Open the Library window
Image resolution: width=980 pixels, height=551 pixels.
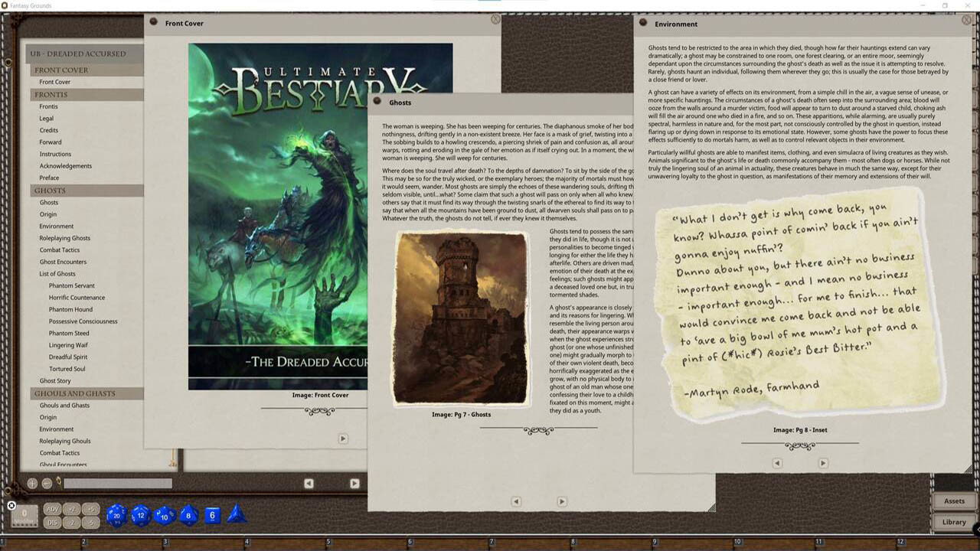point(954,521)
